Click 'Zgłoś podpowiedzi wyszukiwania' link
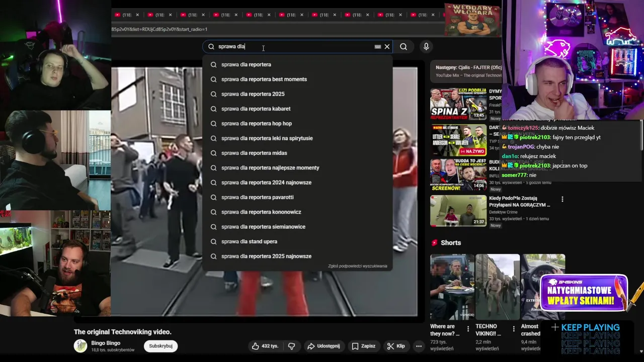The image size is (644, 362). coord(358,266)
